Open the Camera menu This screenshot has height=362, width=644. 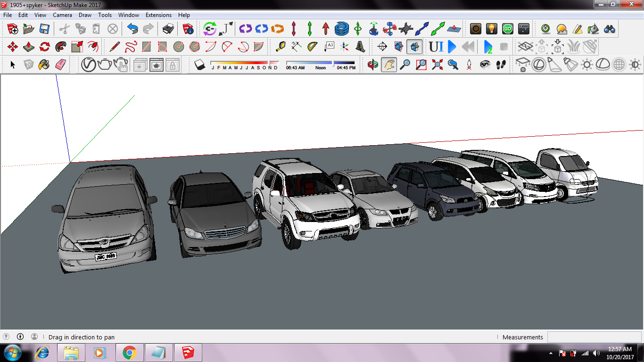click(62, 15)
